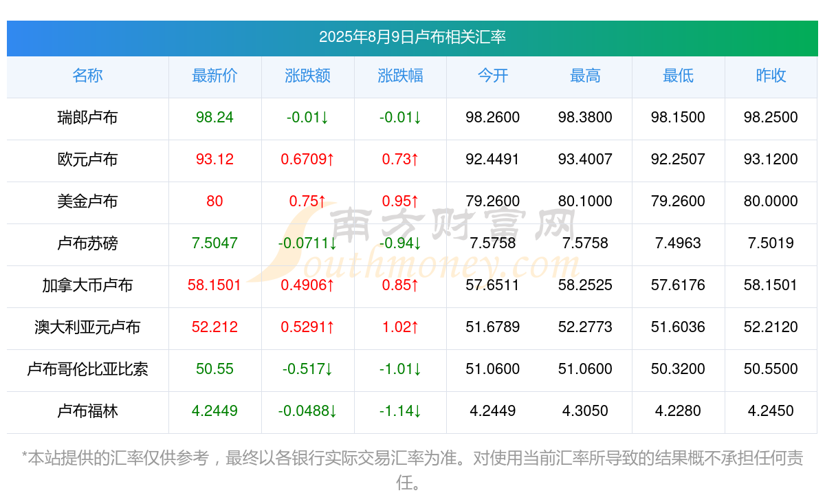Viewport: 825px width, 504px height.
Task: Select the high value 80.1000
Action: click(x=585, y=201)
